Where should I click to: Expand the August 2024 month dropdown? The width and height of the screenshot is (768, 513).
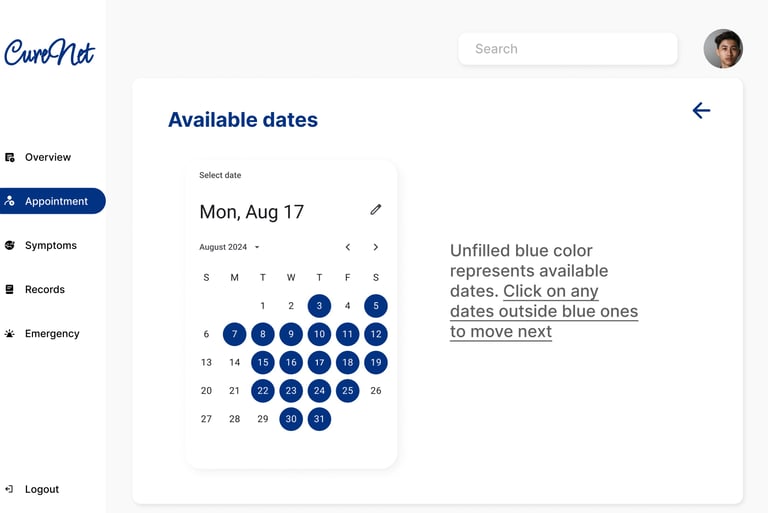pyautogui.click(x=257, y=247)
